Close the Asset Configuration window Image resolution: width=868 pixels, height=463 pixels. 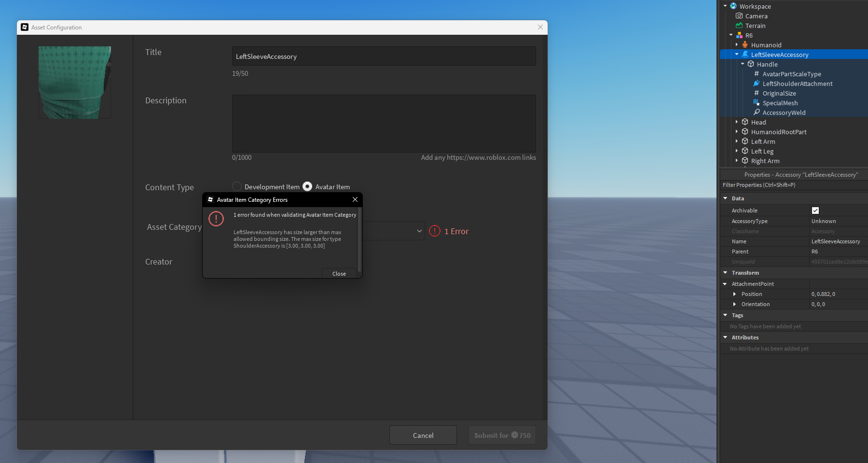[x=540, y=27]
